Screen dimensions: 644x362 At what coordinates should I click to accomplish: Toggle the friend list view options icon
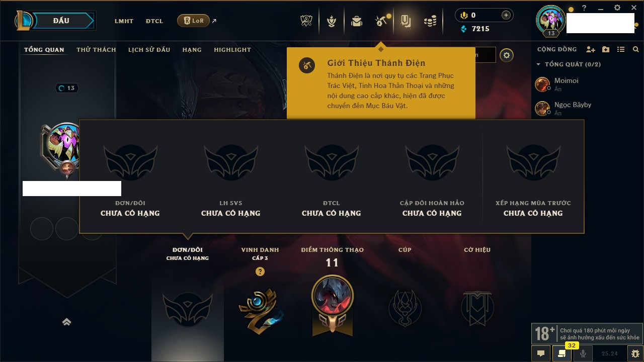[621, 49]
